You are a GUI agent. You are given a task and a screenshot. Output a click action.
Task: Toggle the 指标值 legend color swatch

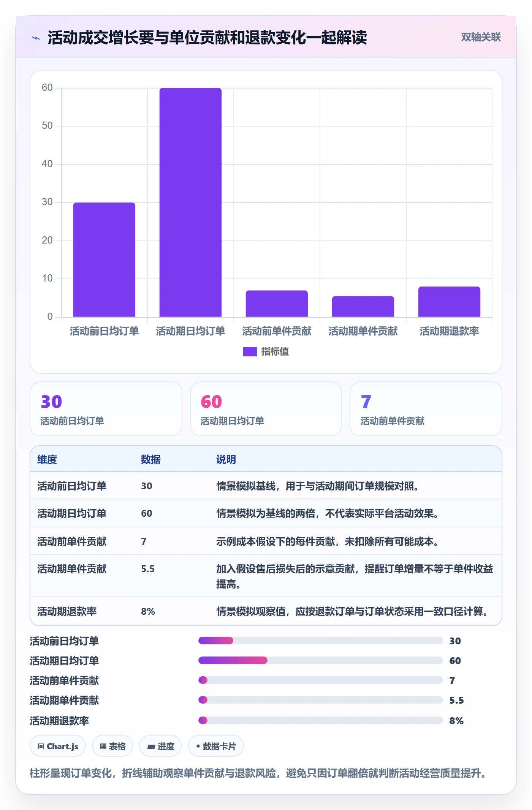pos(250,351)
